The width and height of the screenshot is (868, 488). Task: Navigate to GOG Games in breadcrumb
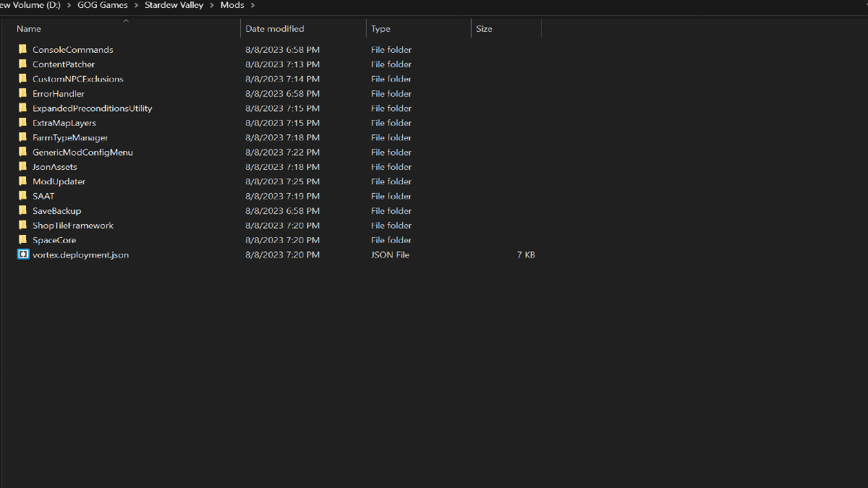click(103, 6)
